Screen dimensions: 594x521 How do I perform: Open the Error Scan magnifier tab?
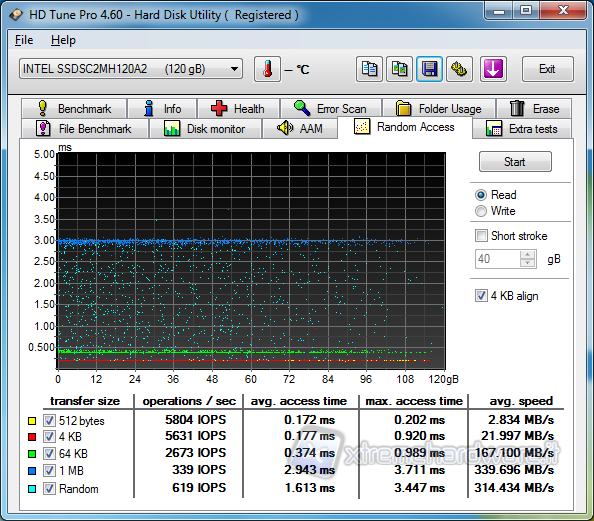tap(331, 109)
